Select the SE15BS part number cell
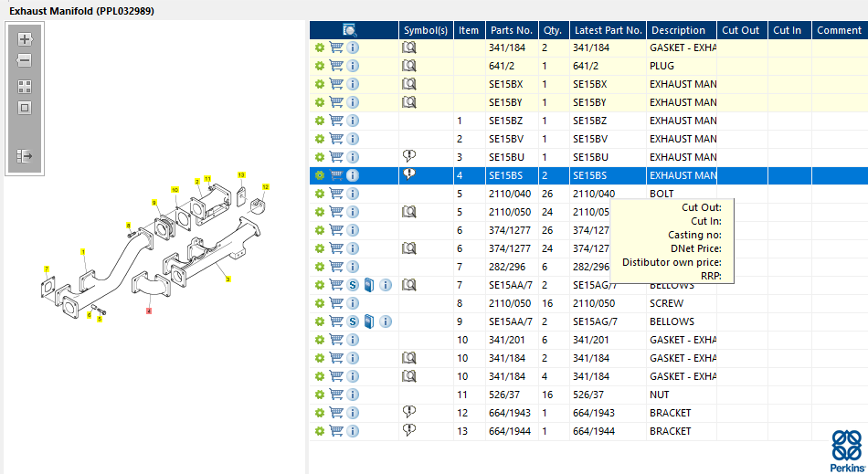The image size is (868, 474). [512, 175]
